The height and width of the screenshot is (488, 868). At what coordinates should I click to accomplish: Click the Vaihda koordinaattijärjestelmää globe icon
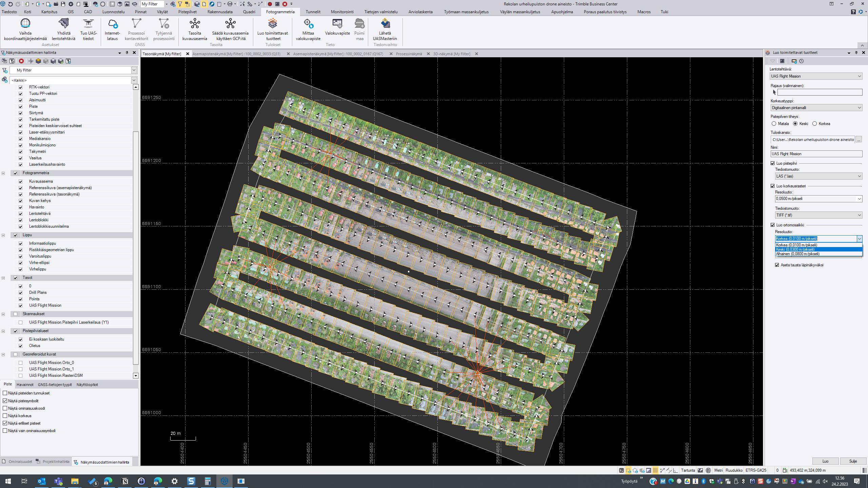(x=25, y=23)
